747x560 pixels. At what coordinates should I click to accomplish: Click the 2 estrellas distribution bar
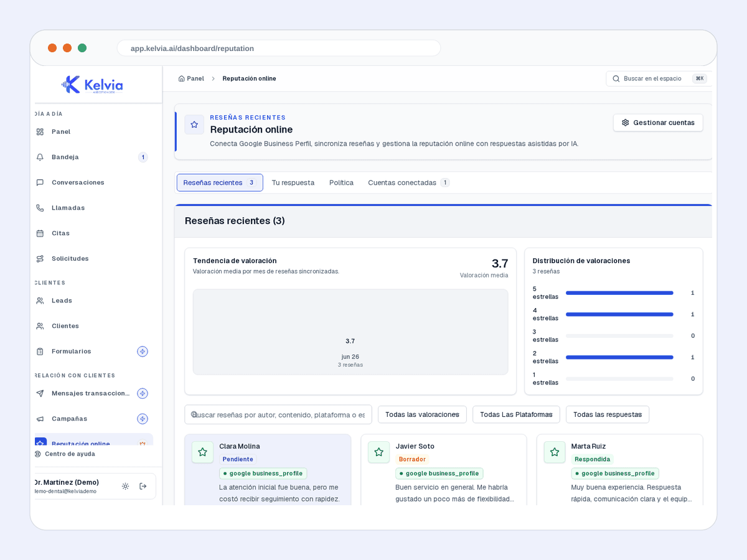619,357
